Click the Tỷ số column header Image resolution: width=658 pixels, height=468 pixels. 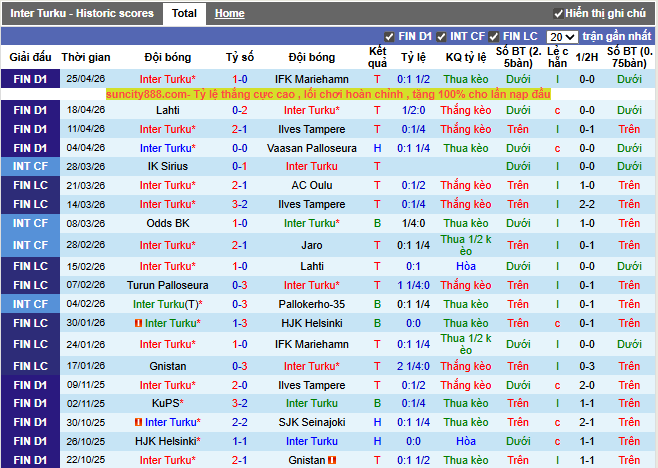click(240, 57)
